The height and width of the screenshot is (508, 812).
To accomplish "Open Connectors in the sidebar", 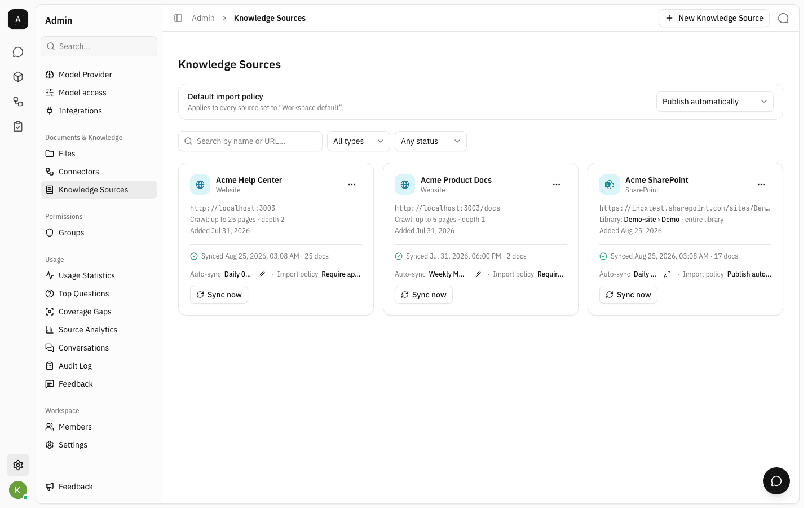I will (x=99, y=172).
